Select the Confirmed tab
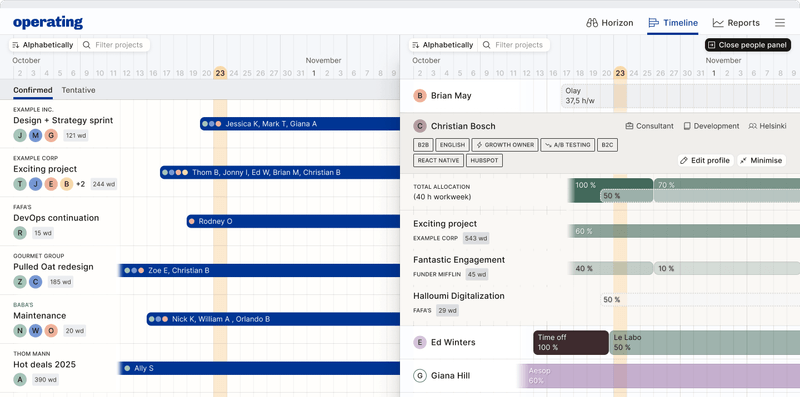The height and width of the screenshot is (397, 800). [33, 90]
